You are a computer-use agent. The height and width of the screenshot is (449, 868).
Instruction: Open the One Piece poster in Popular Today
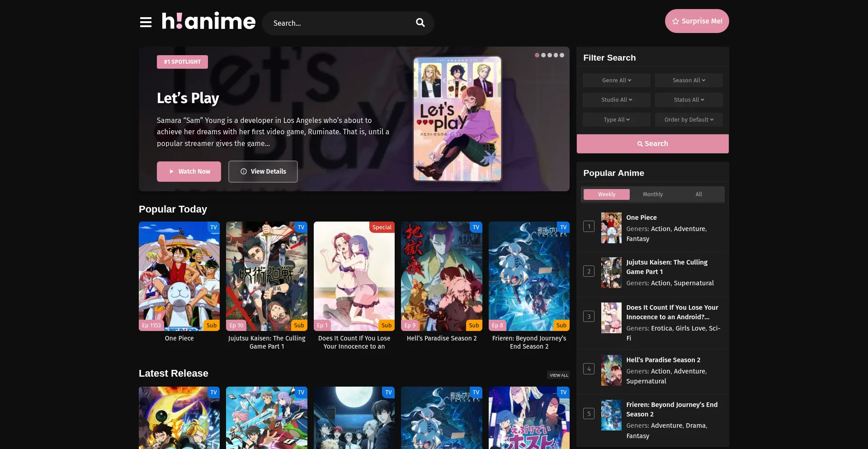tap(179, 276)
